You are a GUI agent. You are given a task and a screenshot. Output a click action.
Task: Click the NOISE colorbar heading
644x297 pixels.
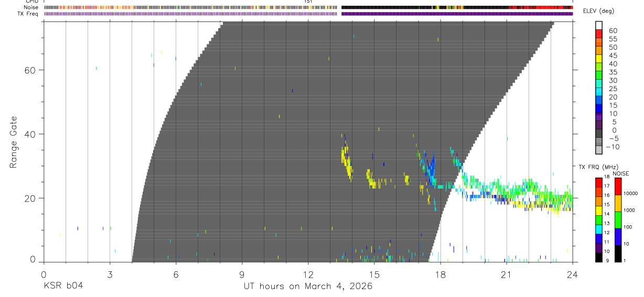[621, 173]
